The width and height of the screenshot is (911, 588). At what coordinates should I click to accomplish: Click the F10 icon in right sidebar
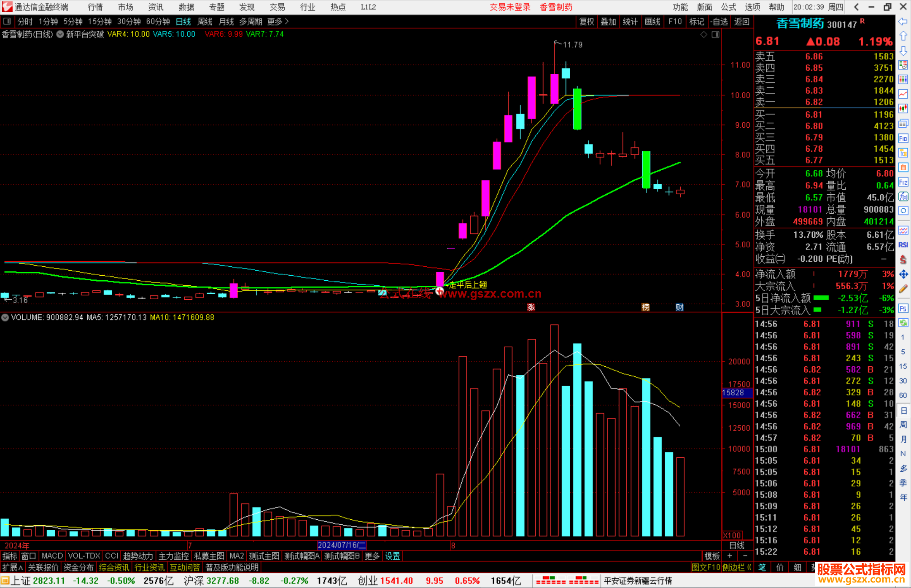pos(903,139)
